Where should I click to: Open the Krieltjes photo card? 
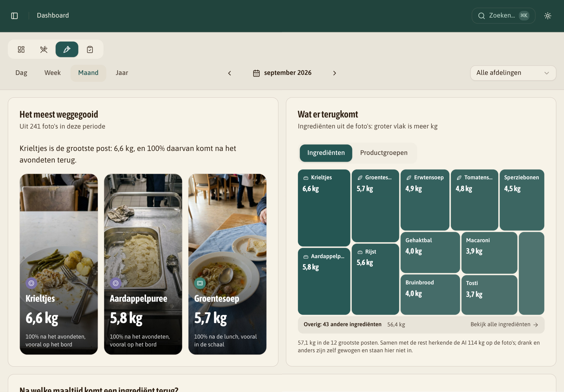59,264
